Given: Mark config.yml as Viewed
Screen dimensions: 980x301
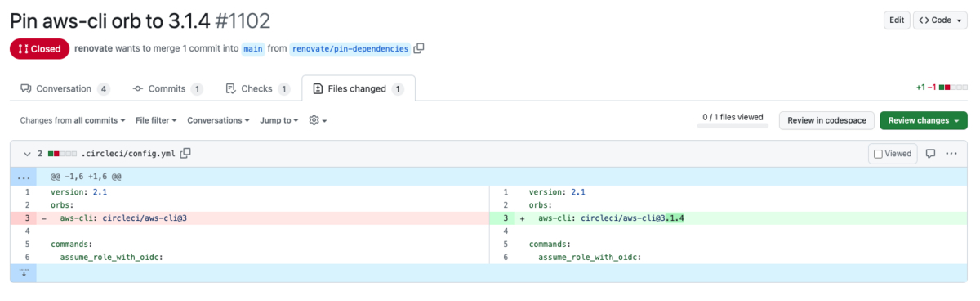Looking at the screenshot, I should pyautogui.click(x=893, y=153).
